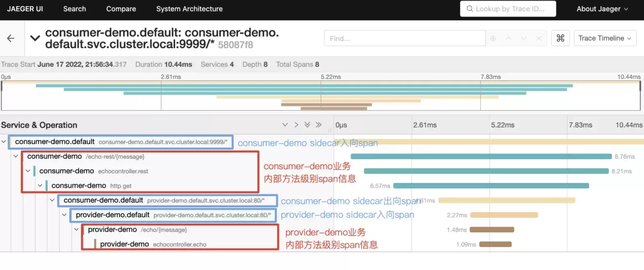Image resolution: width=644 pixels, height=270 pixels.
Task: Open the keyboard shortcuts icon
Action: [560, 38]
